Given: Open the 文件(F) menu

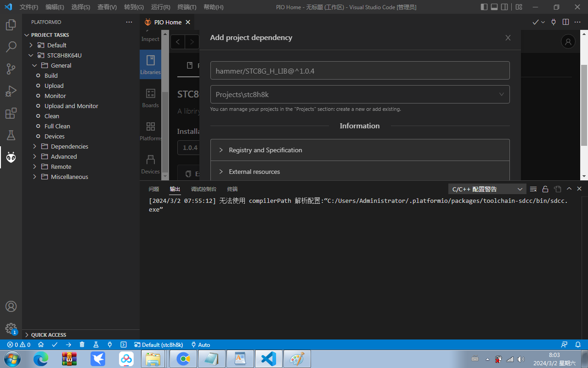Looking at the screenshot, I should [29, 7].
